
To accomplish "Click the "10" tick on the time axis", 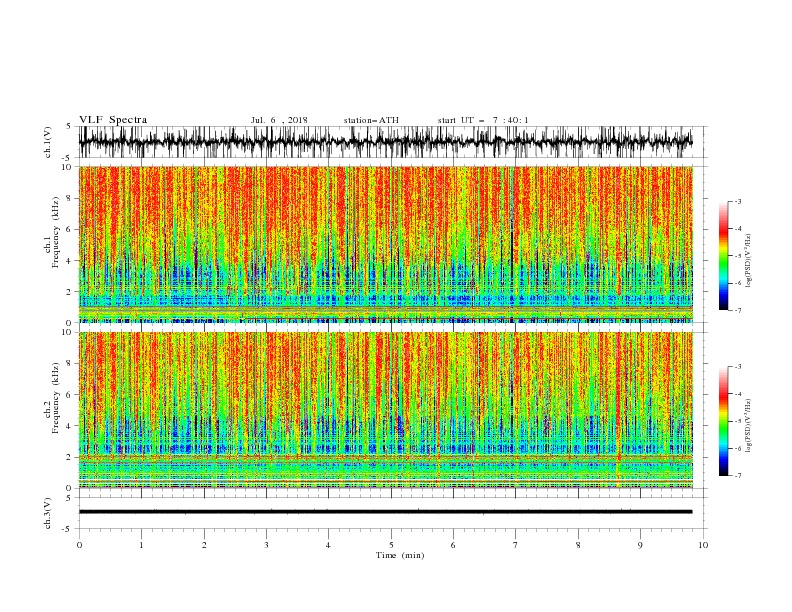I will coord(703,545).
